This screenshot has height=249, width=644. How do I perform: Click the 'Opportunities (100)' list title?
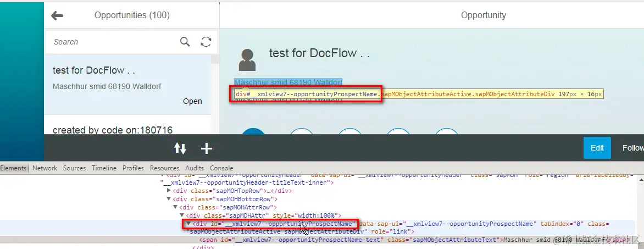(x=132, y=15)
